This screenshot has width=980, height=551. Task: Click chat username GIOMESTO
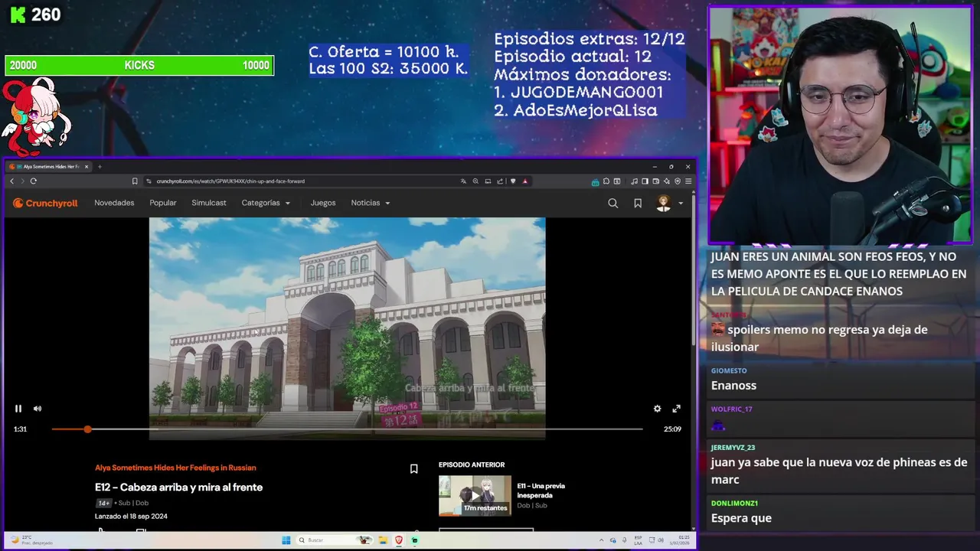[x=729, y=371]
